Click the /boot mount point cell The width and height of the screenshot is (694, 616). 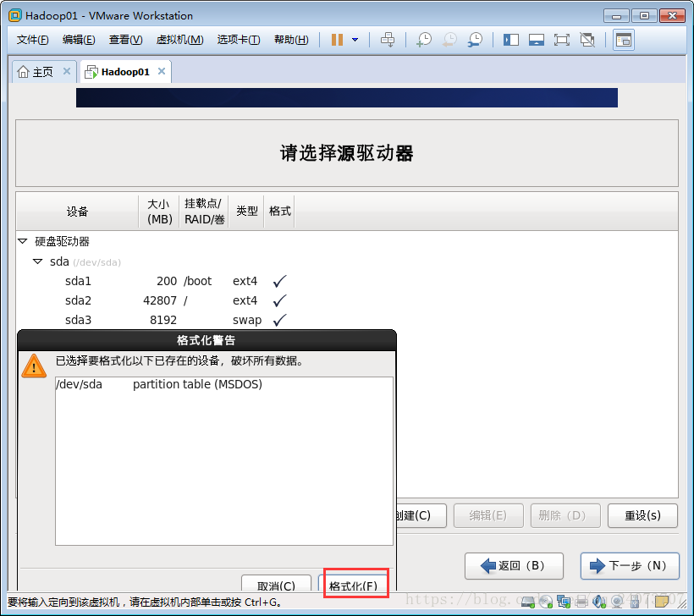(x=198, y=281)
